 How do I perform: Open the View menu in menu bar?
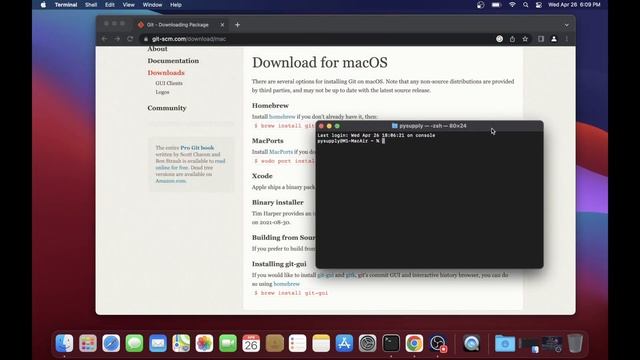pos(129,5)
